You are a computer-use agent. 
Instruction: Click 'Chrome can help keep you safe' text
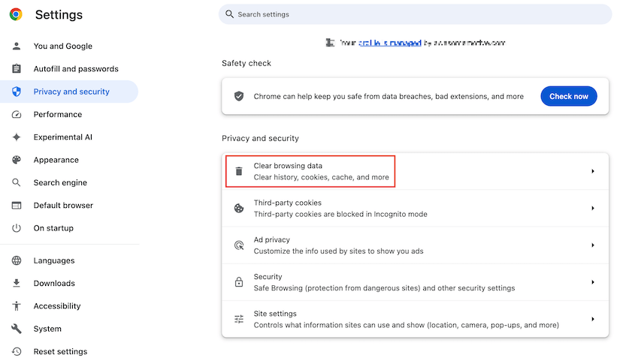click(389, 96)
